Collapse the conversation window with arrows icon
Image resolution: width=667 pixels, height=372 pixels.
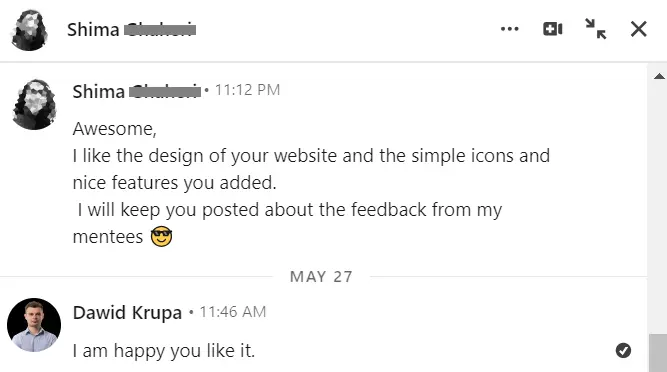point(596,29)
